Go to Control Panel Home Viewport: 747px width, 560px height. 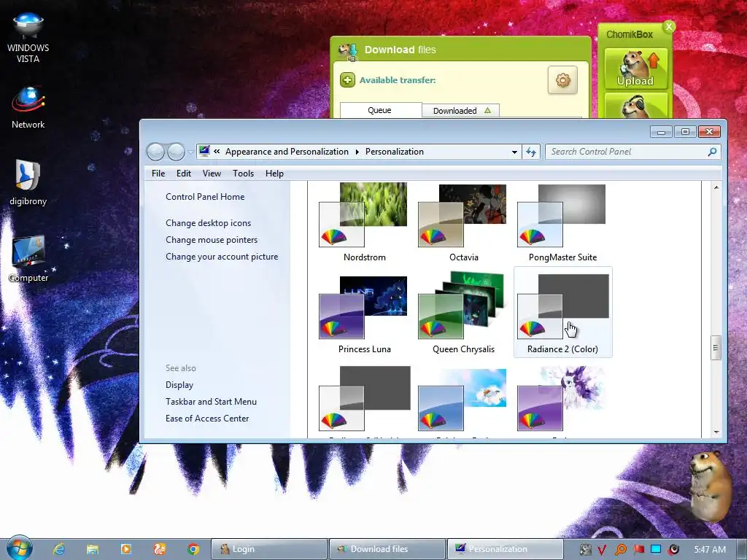click(205, 197)
